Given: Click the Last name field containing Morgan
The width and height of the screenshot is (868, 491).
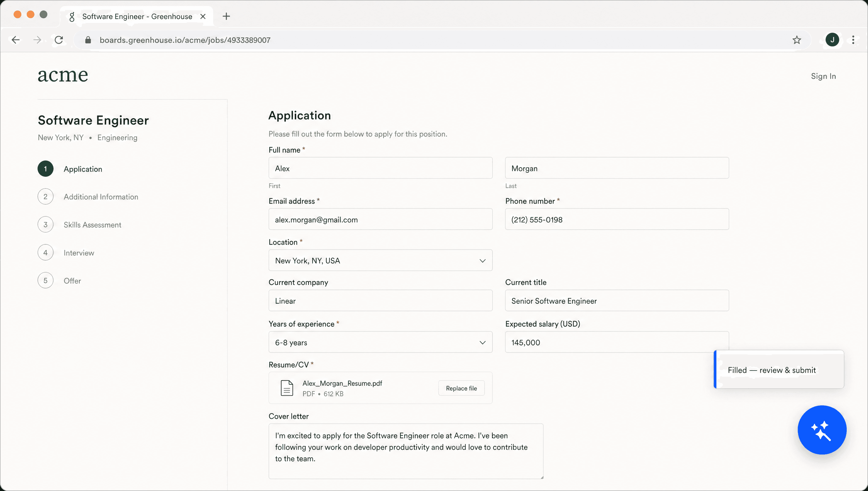Looking at the screenshot, I should click(617, 168).
